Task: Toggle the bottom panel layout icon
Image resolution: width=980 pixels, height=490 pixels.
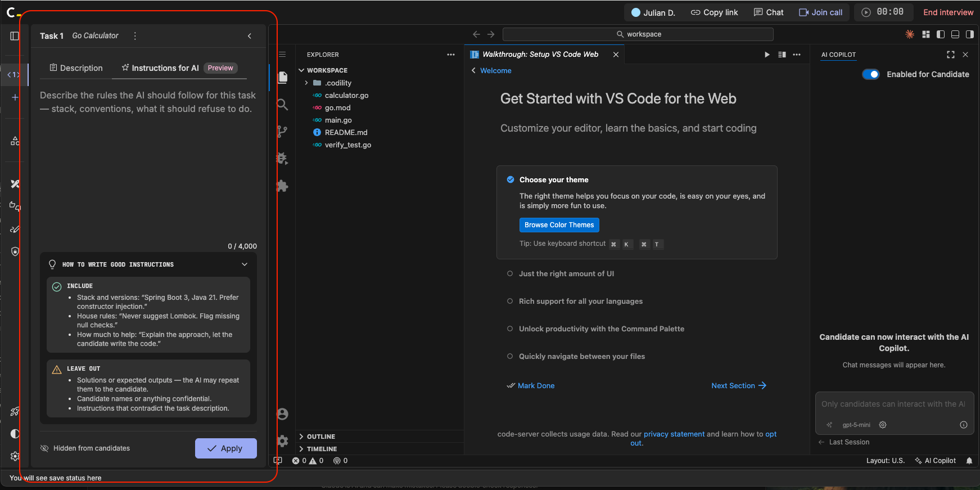Action: [x=955, y=34]
